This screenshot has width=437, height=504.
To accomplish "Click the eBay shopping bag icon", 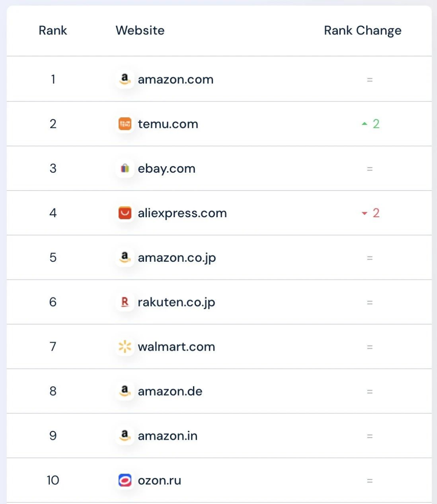I will pos(125,168).
